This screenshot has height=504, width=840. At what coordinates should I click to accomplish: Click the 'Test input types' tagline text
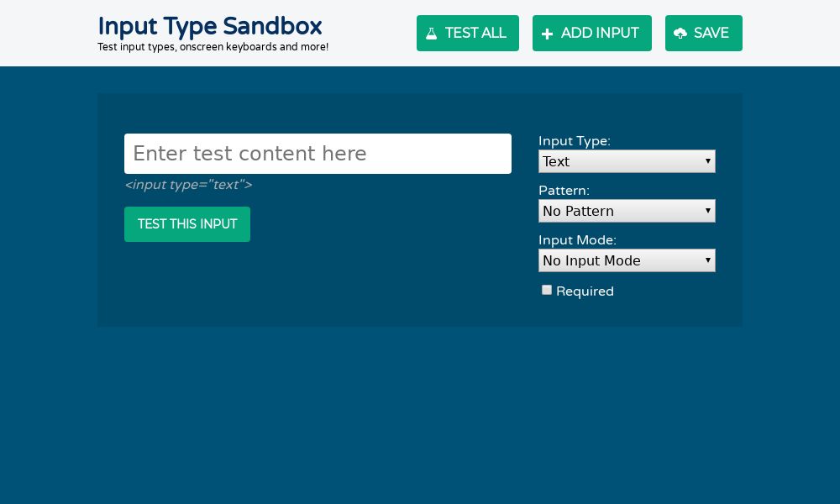[213, 47]
